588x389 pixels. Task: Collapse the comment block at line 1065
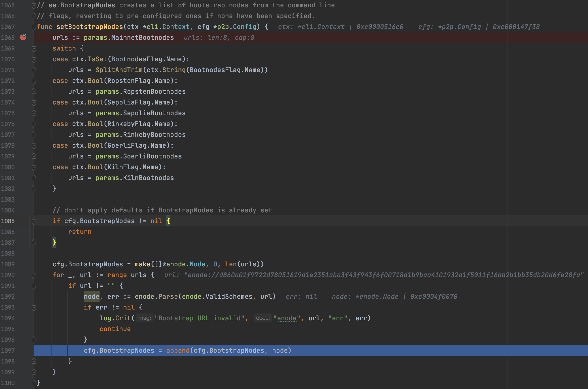click(x=34, y=5)
